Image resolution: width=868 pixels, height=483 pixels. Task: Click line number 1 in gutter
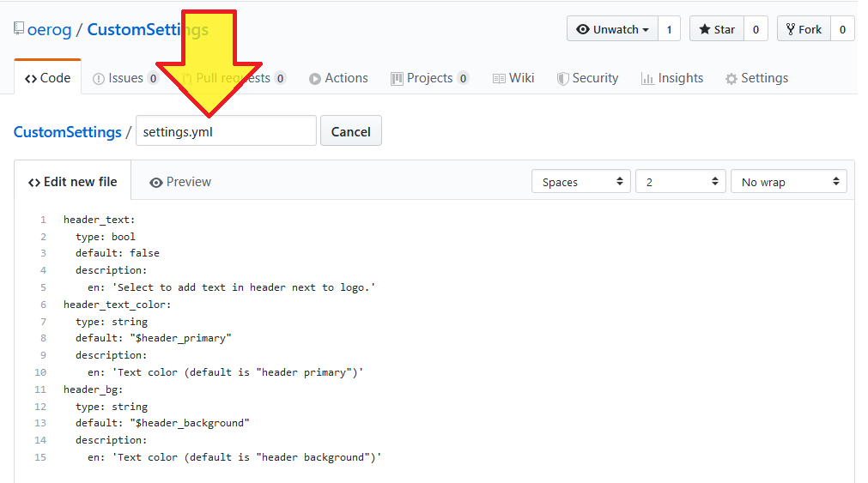43,220
